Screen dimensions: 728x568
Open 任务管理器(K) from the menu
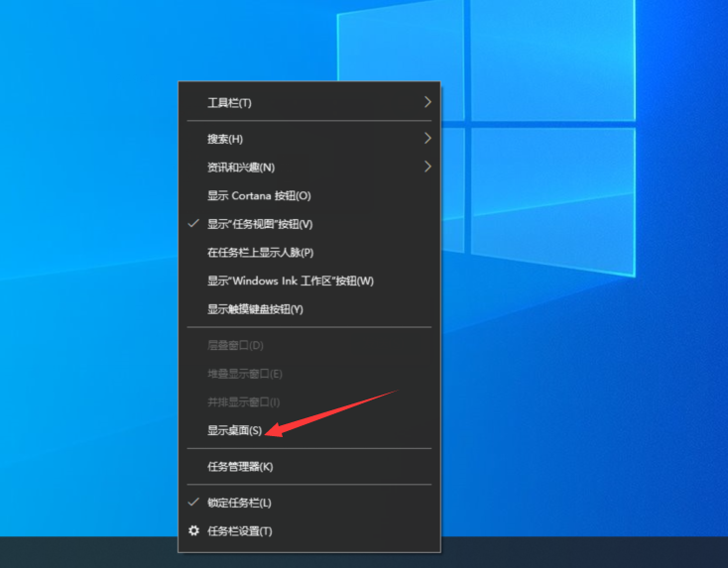[x=239, y=466]
